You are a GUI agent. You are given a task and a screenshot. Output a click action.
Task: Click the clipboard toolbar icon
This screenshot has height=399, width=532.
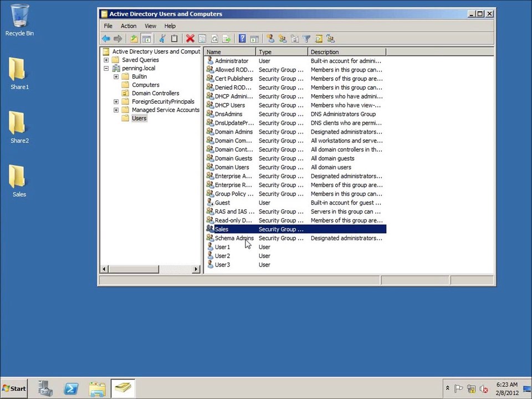coord(174,39)
